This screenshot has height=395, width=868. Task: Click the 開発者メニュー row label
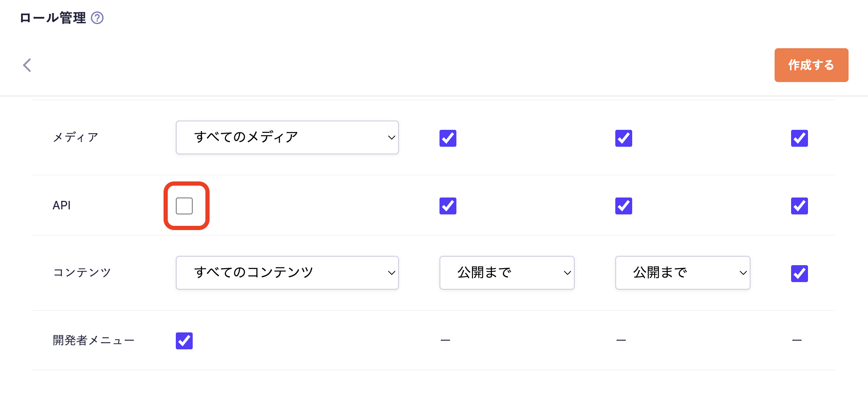coord(93,340)
